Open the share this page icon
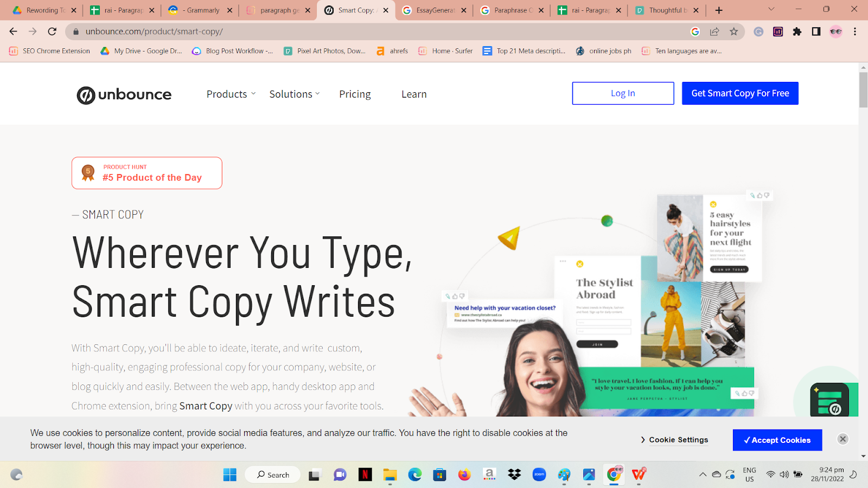 point(714,31)
